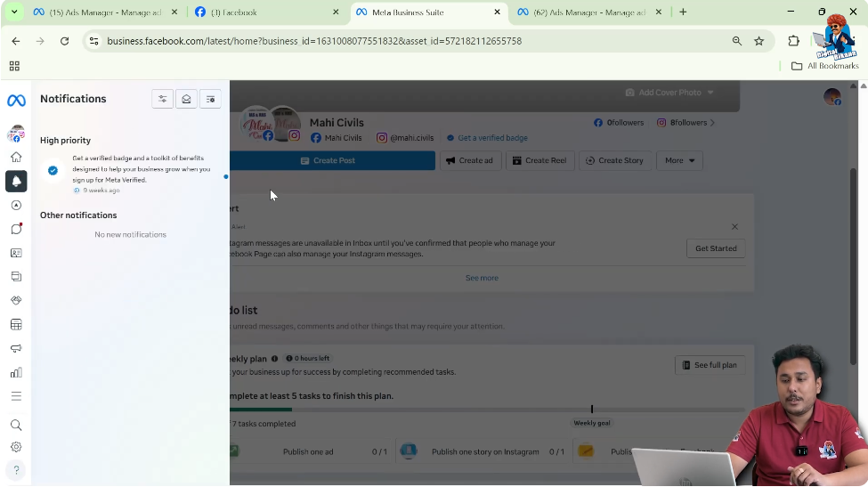This screenshot has width=868, height=487.
Task: Open the Meta Verified notification text
Action: (142, 169)
